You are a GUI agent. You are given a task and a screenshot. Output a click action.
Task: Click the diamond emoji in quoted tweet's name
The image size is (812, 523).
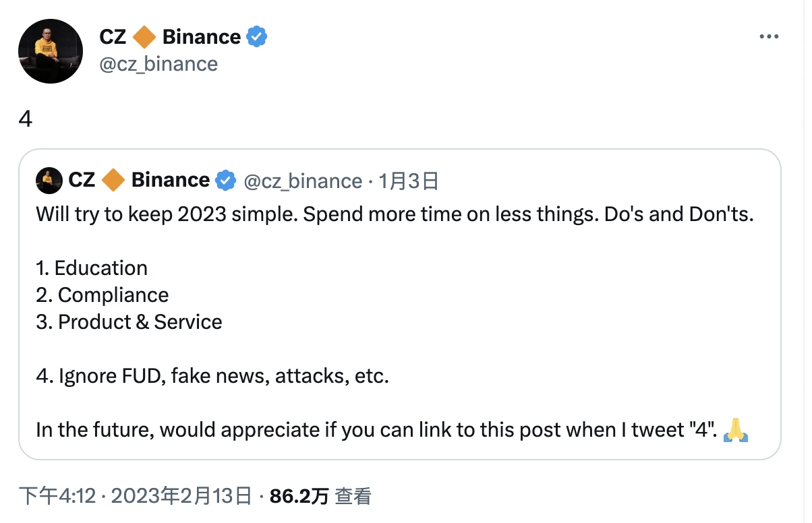coord(114,180)
